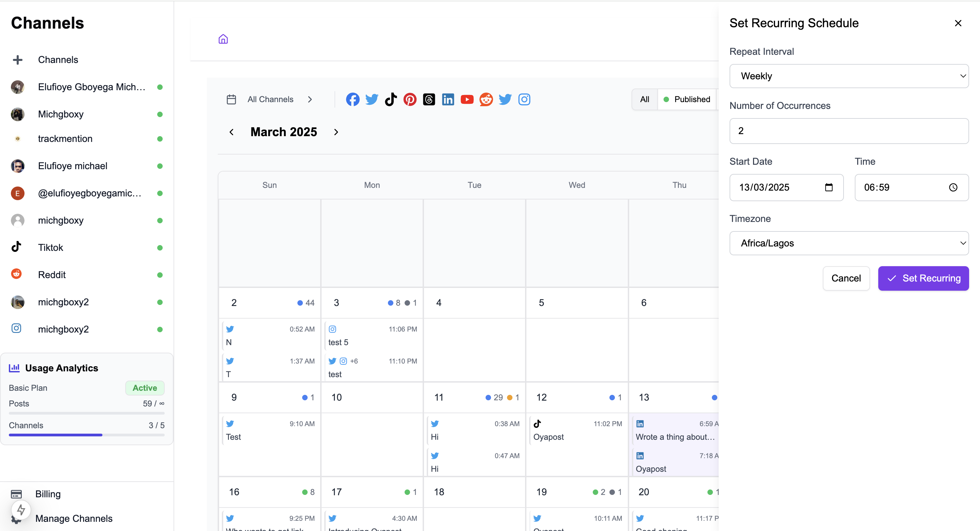Filter calendar by YouTube icon
This screenshot has height=531, width=980.
pyautogui.click(x=467, y=99)
